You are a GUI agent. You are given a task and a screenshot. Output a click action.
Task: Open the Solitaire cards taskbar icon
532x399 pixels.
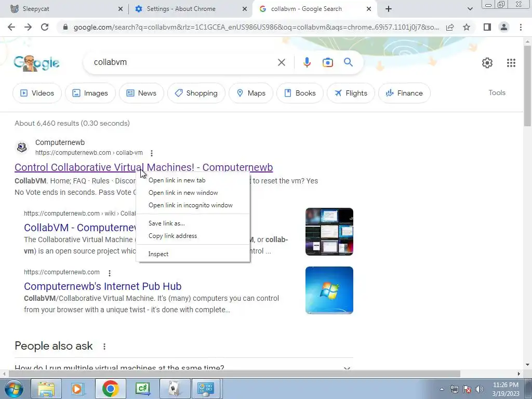pos(175,389)
